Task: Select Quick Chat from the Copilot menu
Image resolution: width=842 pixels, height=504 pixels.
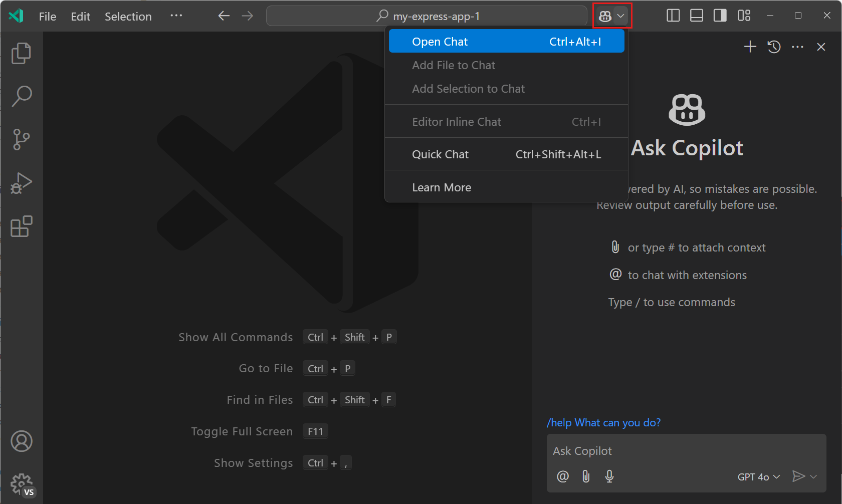Action: 440,154
